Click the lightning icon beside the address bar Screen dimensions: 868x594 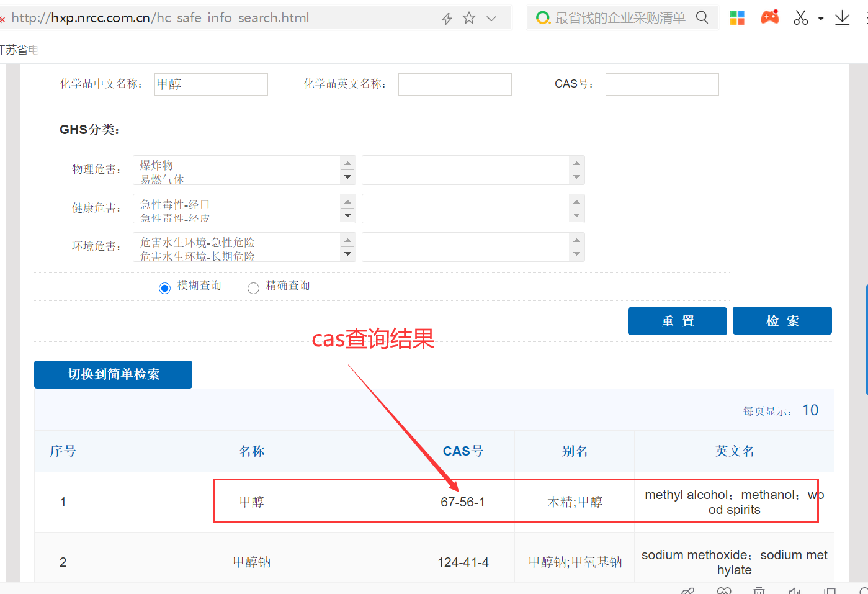click(x=446, y=19)
